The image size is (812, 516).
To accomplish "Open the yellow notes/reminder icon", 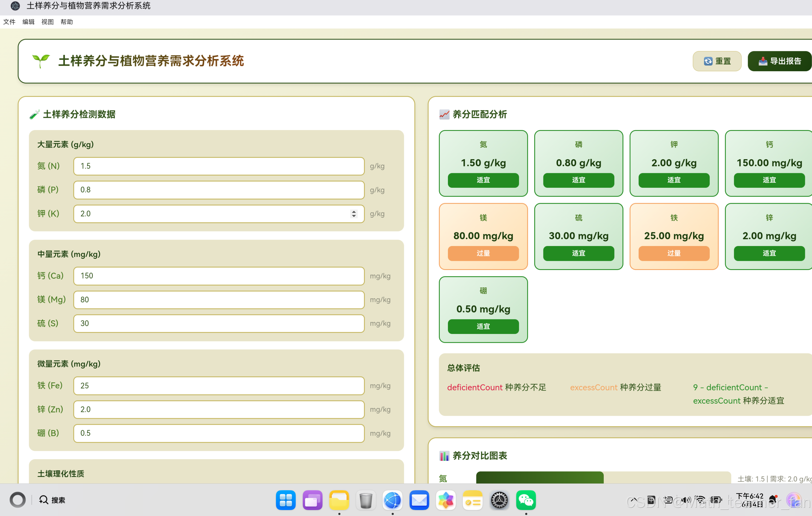I will pyautogui.click(x=472, y=500).
